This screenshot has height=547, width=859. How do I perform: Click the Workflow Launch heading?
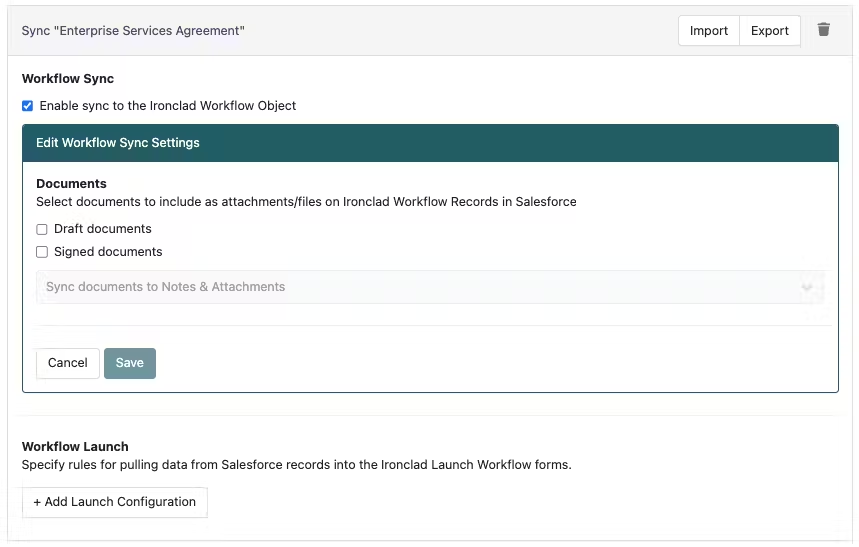point(75,447)
